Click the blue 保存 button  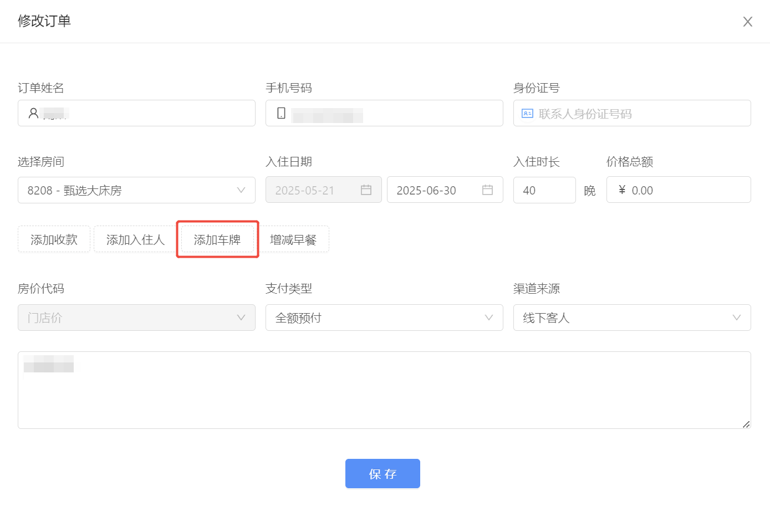pos(383,473)
